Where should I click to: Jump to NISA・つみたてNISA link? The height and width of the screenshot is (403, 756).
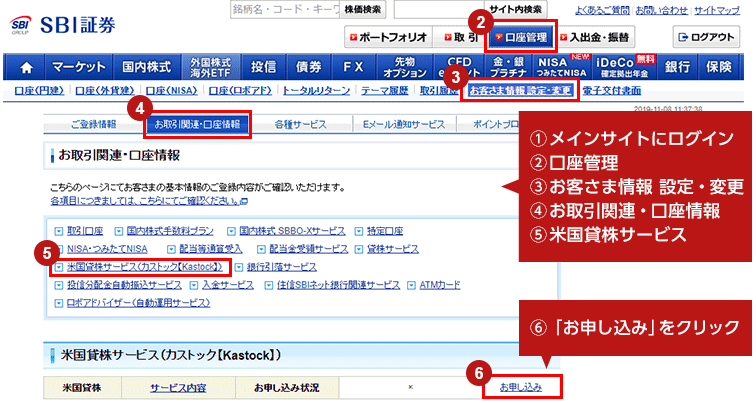107,249
